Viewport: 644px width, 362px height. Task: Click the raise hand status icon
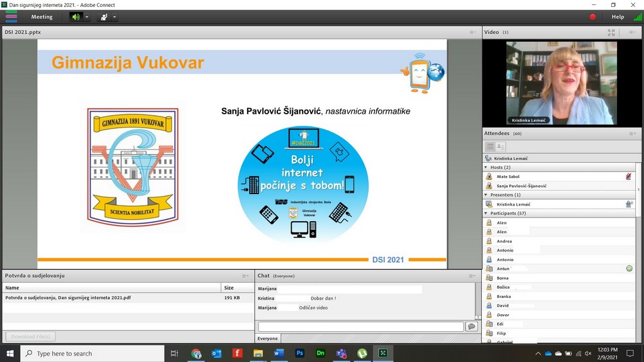(x=104, y=17)
